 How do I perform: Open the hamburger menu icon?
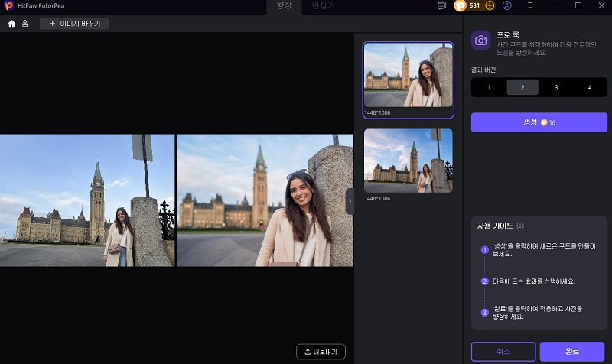531,5
